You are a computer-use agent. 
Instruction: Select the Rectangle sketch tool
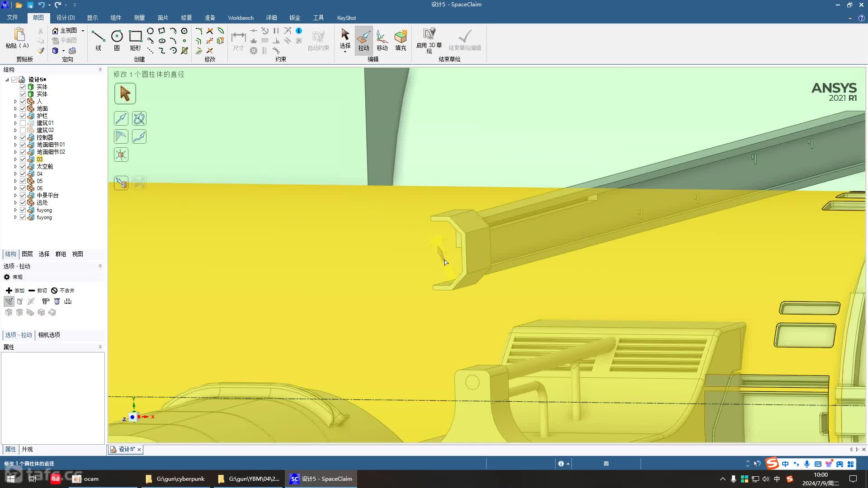click(135, 40)
